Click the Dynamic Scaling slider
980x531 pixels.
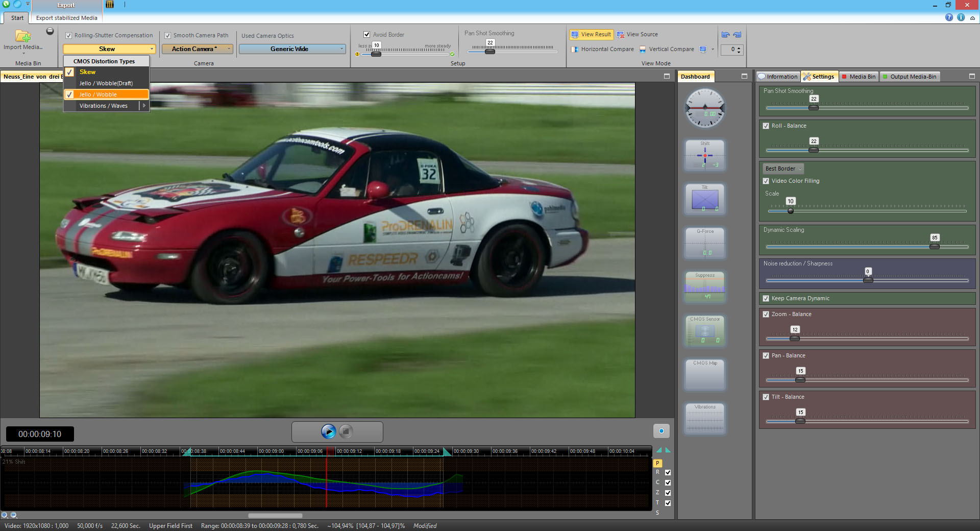point(867,247)
